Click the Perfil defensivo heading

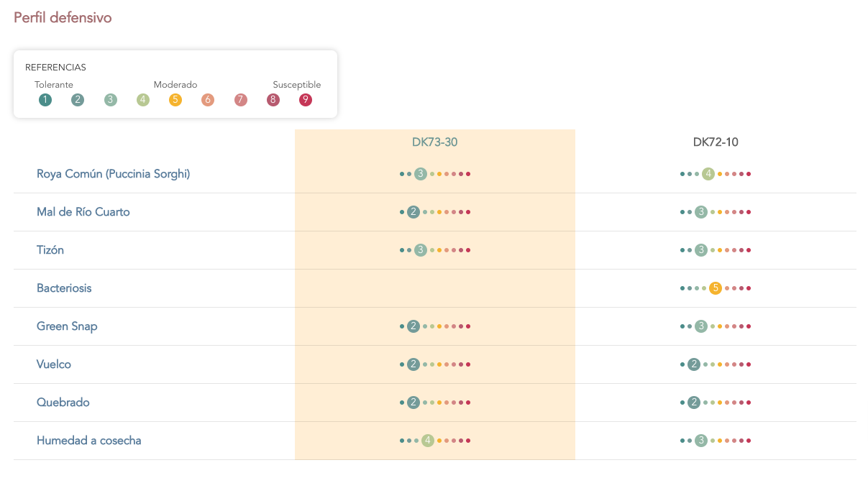coord(63,17)
